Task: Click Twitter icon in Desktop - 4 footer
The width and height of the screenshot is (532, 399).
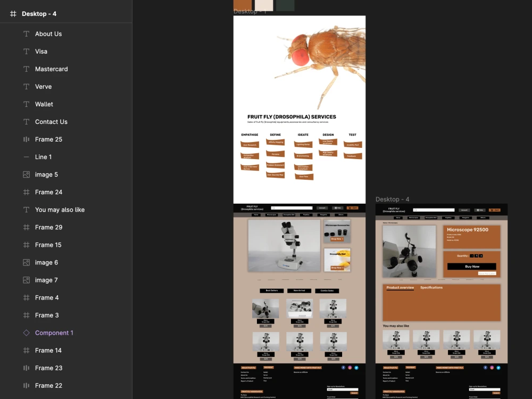Action: click(498, 368)
